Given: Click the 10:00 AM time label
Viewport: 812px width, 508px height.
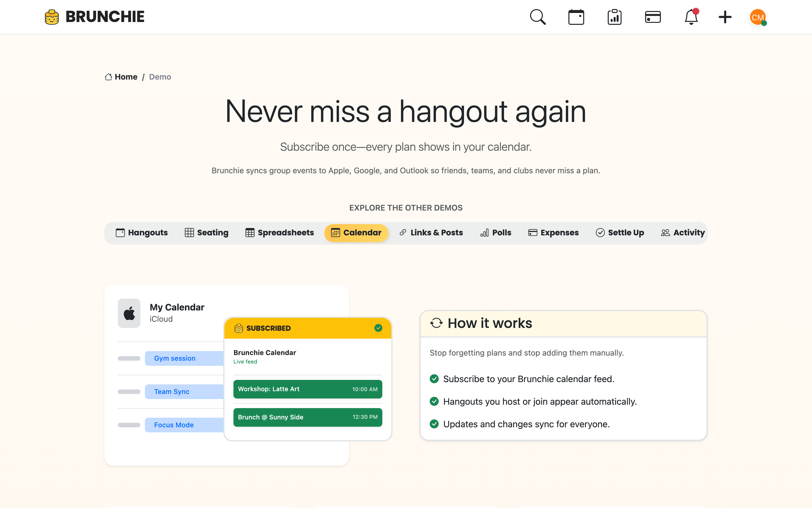Looking at the screenshot, I should [x=365, y=389].
